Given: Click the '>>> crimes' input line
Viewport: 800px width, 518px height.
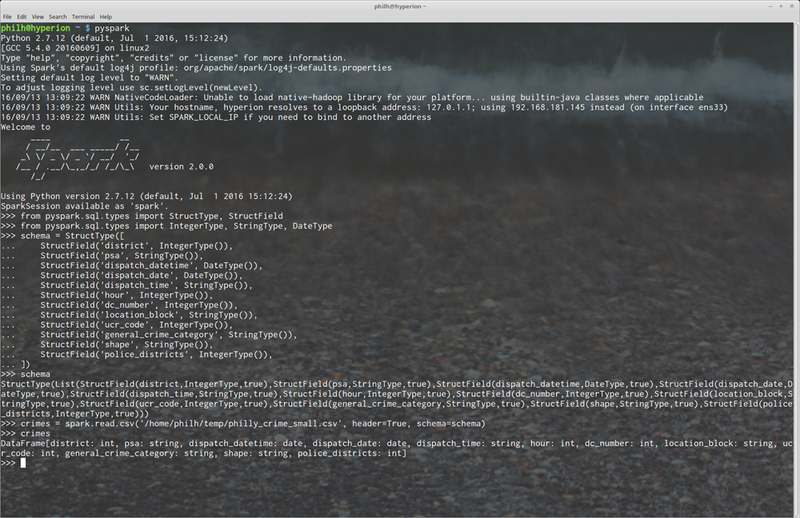Looking at the screenshot, I should (x=26, y=434).
